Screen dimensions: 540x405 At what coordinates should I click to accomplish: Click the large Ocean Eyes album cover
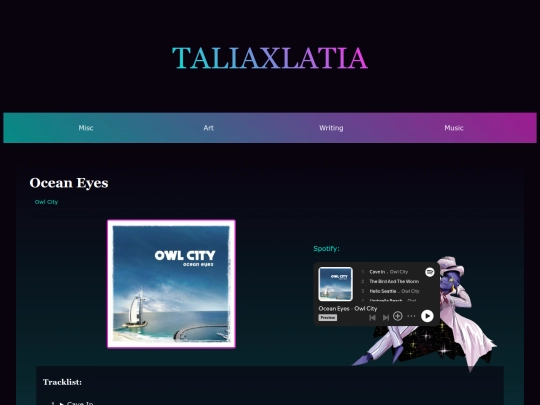pos(172,284)
